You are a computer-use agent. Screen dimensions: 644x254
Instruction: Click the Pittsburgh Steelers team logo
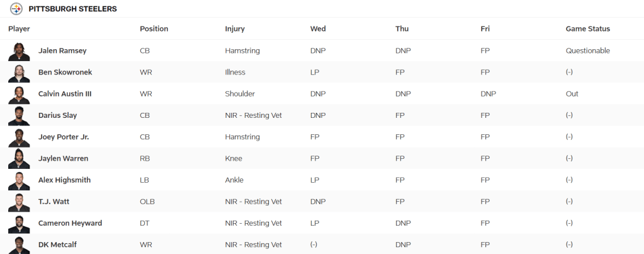[x=16, y=9]
